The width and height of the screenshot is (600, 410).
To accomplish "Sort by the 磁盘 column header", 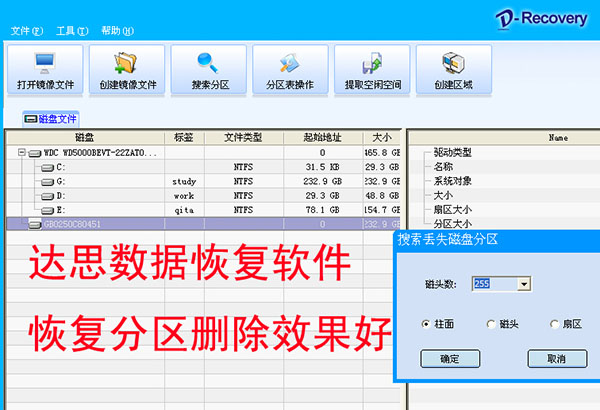I will [x=85, y=137].
